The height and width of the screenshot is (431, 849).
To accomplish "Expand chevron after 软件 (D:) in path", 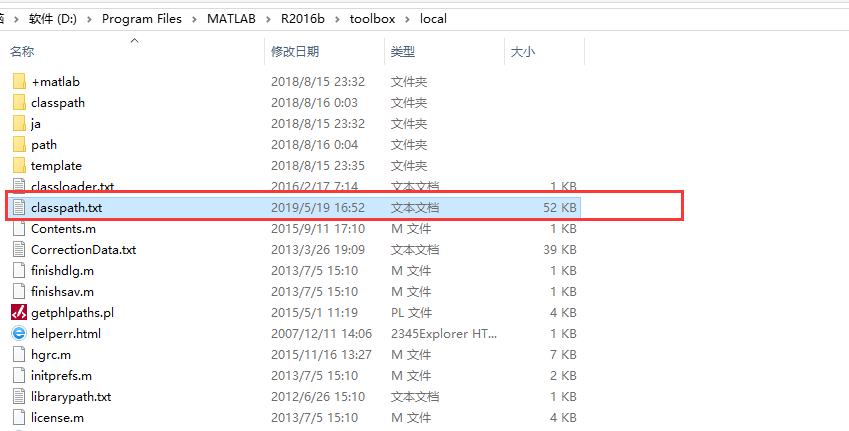I will pos(89,19).
